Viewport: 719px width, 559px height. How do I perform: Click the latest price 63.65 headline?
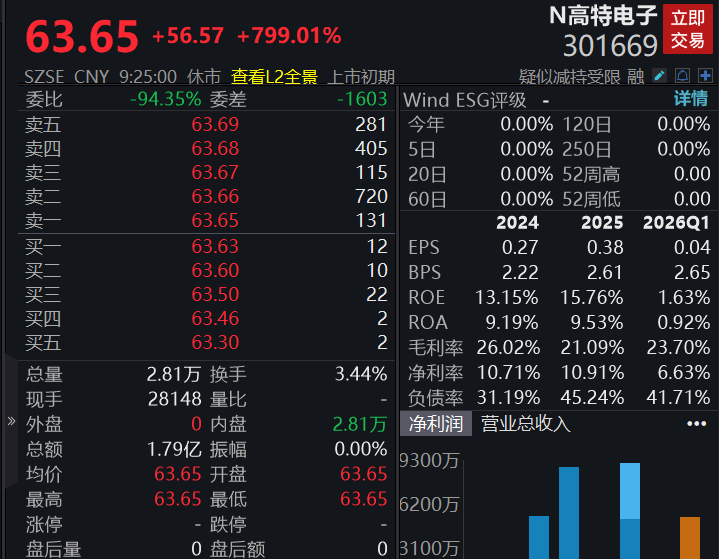click(82, 36)
